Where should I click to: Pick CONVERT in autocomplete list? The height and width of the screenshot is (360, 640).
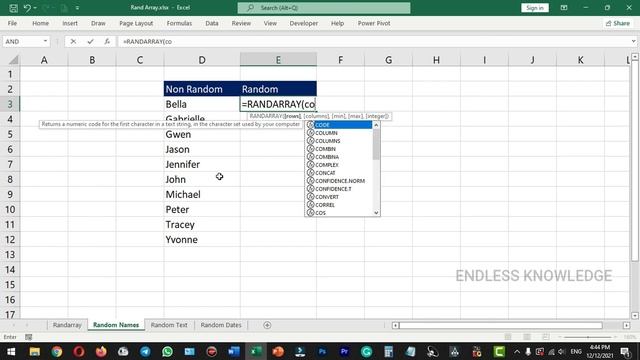(x=339, y=197)
